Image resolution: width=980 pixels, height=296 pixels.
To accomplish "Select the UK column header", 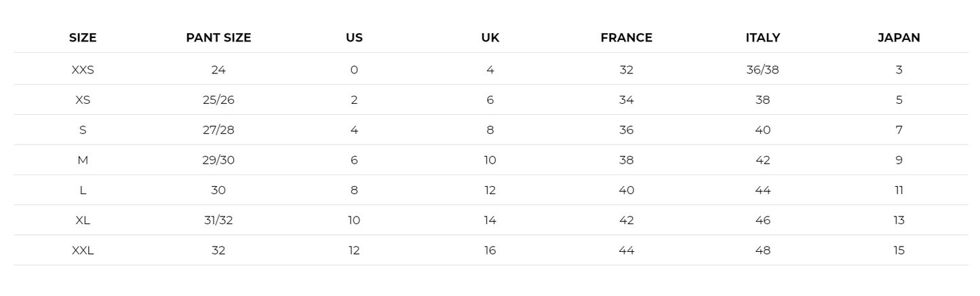I will pyautogui.click(x=490, y=38).
